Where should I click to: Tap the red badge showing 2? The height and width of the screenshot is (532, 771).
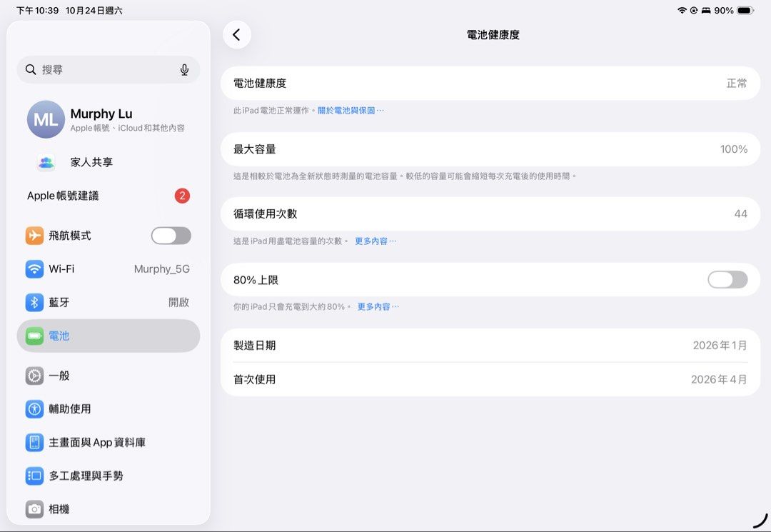coord(182,196)
